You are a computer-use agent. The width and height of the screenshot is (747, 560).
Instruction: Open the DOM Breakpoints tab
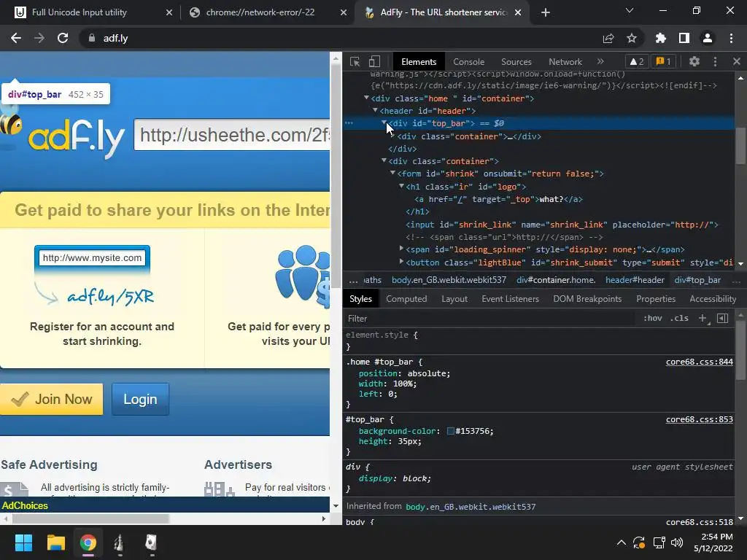tap(587, 299)
